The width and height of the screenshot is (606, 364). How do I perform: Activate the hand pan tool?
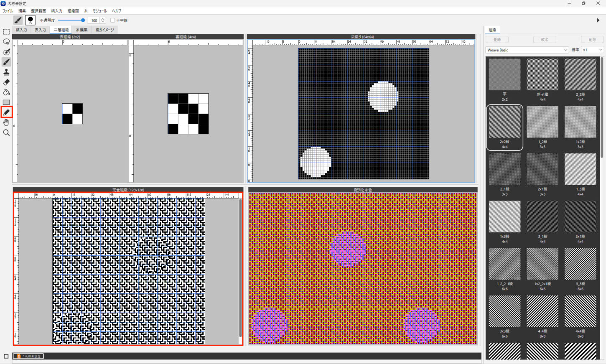(6, 122)
